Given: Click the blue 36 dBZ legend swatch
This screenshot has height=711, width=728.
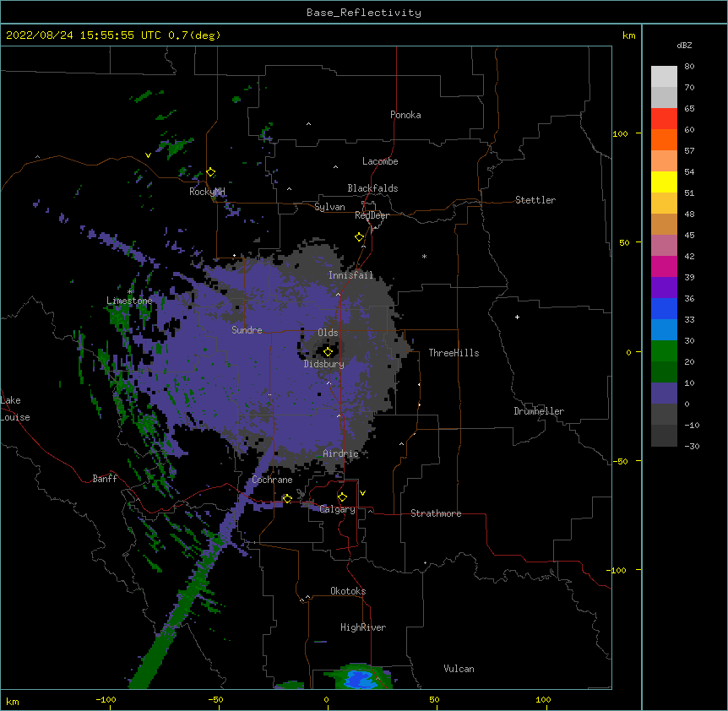Looking at the screenshot, I should 664,308.
